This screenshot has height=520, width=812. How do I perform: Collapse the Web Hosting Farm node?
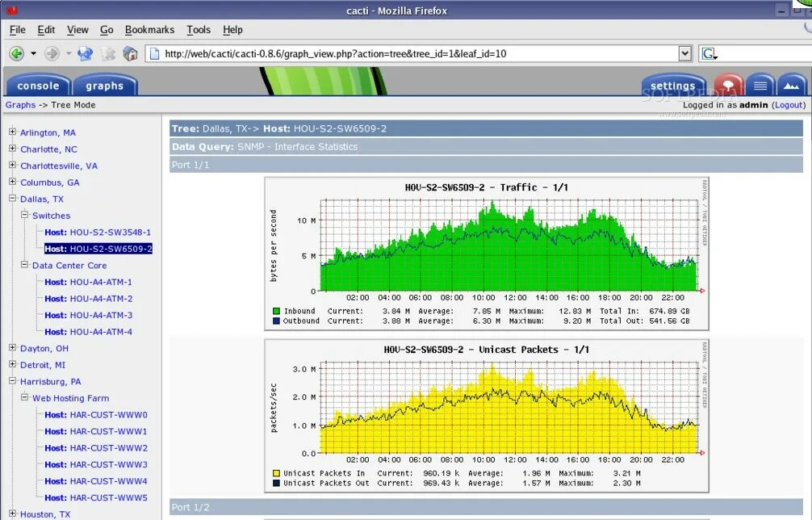tap(24, 397)
